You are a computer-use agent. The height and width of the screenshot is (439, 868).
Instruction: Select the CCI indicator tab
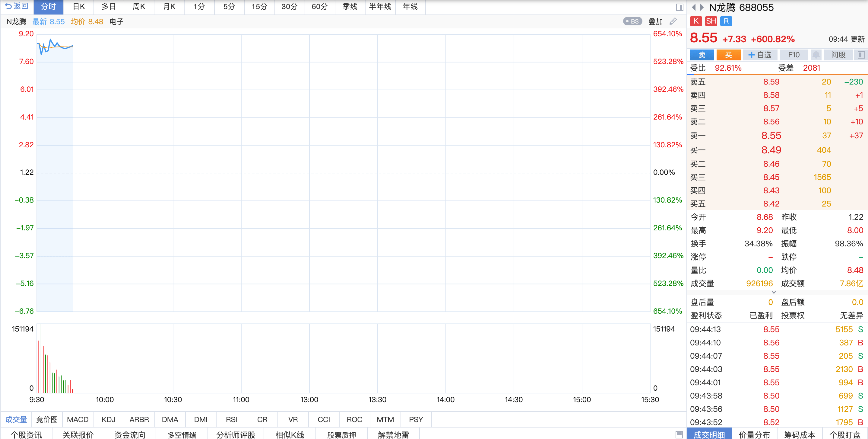click(324, 419)
